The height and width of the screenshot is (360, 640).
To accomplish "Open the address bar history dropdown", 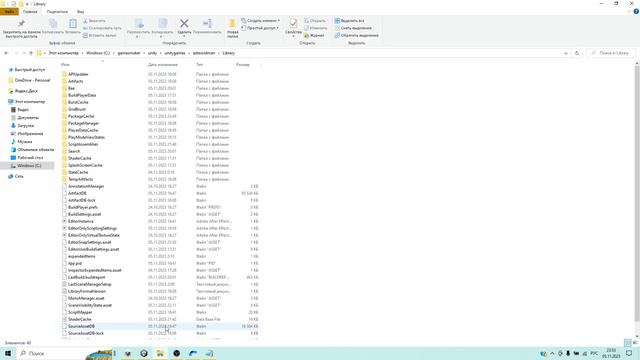I will (566, 53).
